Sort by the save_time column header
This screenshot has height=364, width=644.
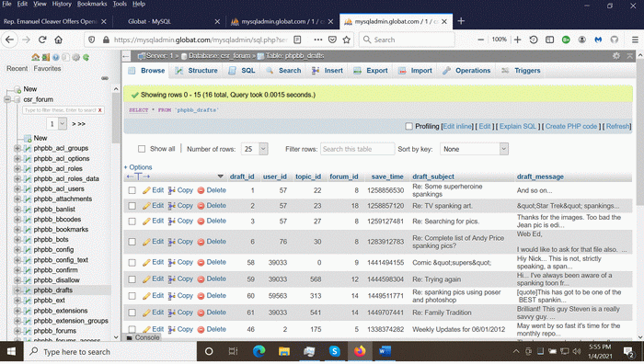click(x=387, y=176)
